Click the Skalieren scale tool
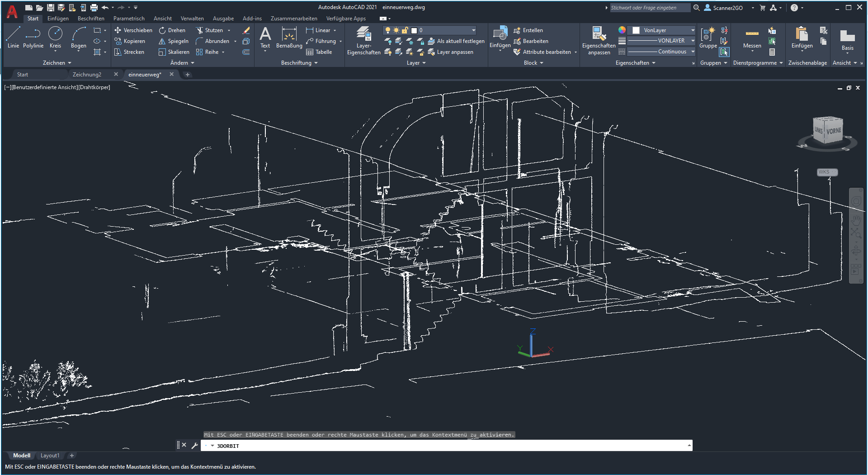The image size is (868, 475). click(174, 52)
